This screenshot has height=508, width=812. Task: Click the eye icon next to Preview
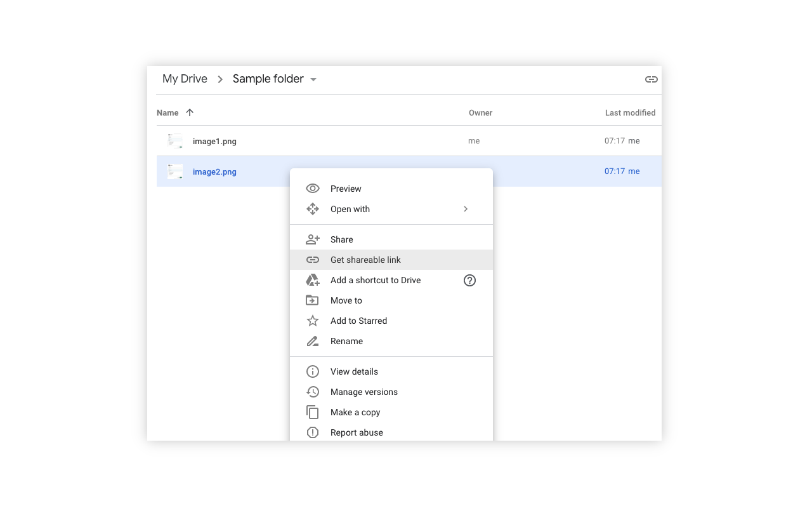pos(313,189)
